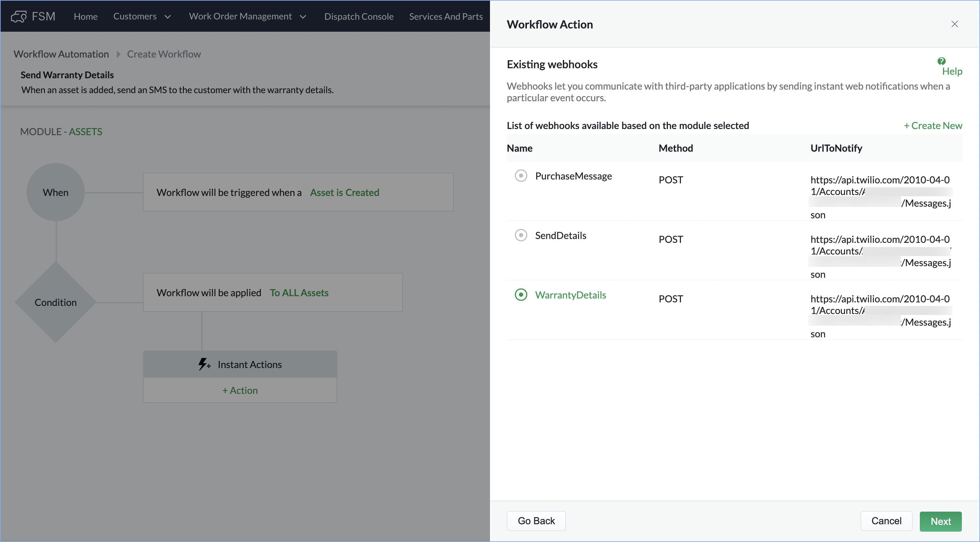This screenshot has width=980, height=542.
Task: Click the To ALL Assets condition link
Action: (x=299, y=293)
